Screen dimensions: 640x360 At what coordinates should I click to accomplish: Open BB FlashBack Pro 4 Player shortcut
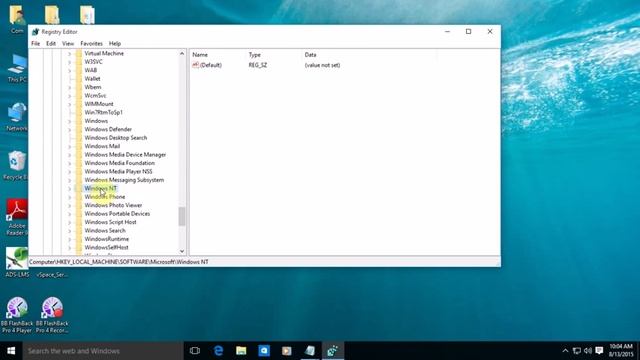(17, 315)
